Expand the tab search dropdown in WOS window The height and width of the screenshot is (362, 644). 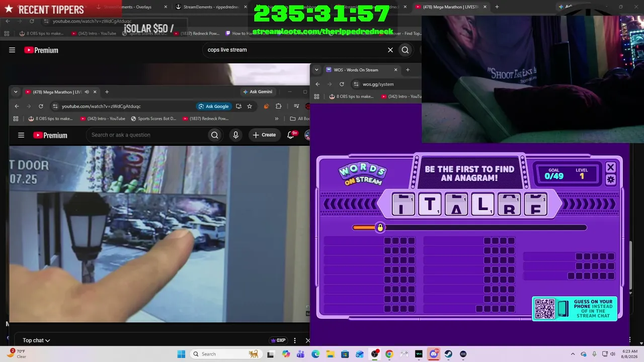coord(316,70)
